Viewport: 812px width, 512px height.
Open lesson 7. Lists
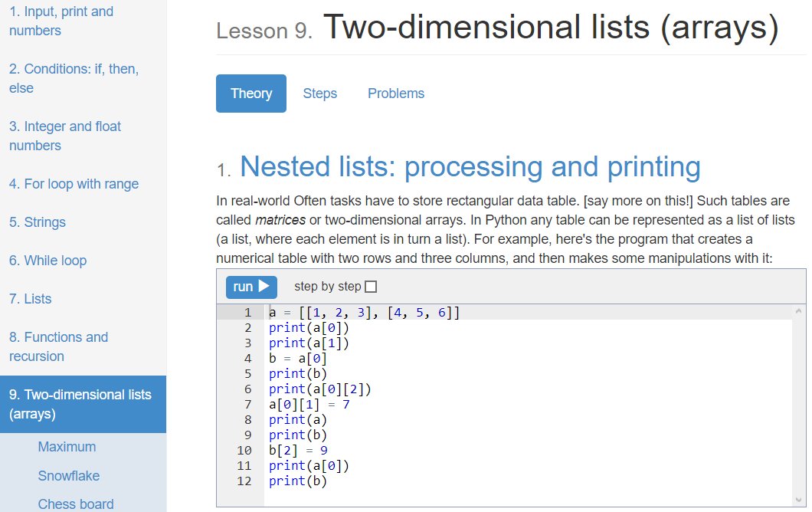coord(30,299)
